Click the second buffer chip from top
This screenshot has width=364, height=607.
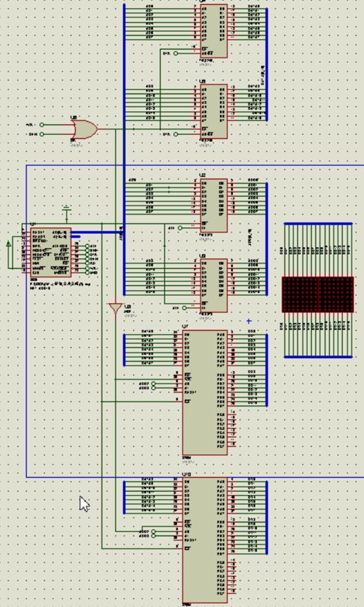coord(214,111)
